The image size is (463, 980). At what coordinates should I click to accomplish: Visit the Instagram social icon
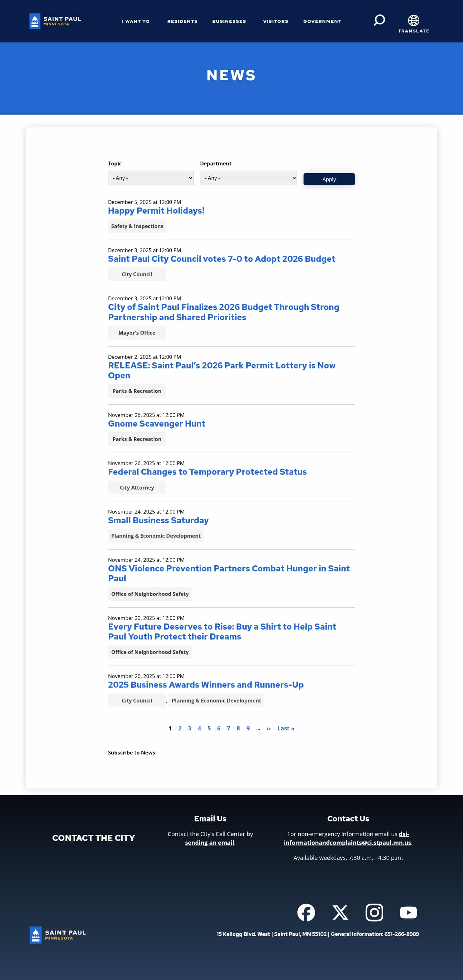[x=374, y=912]
